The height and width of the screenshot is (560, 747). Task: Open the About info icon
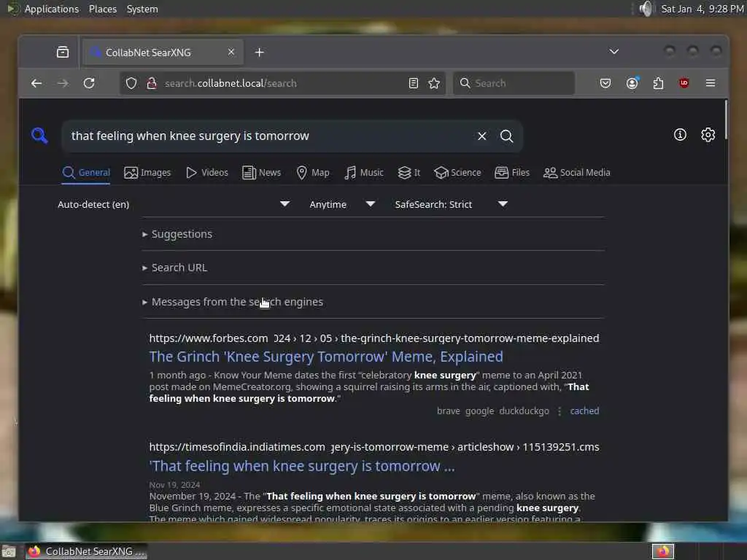[680, 135]
